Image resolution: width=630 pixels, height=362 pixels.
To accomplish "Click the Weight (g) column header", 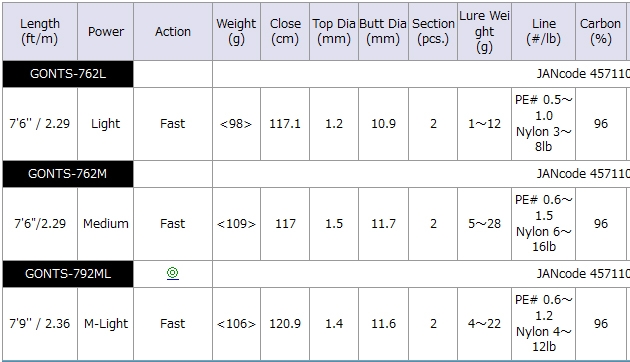I will pyautogui.click(x=236, y=31).
